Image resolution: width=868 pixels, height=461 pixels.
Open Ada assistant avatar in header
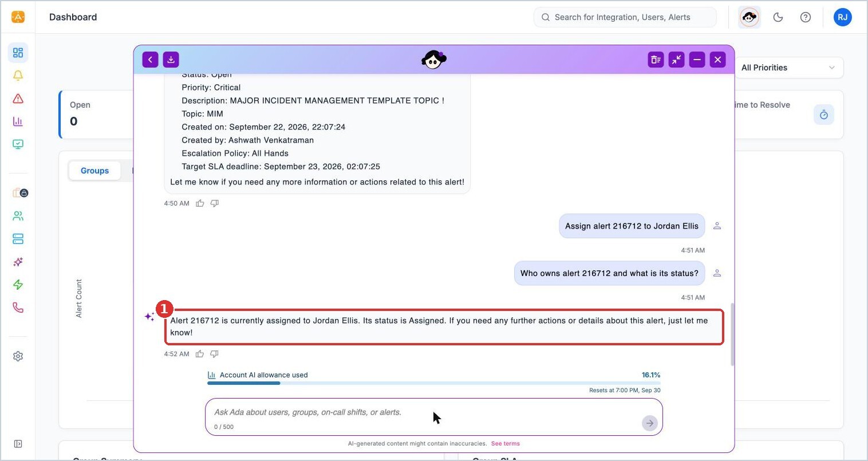749,17
